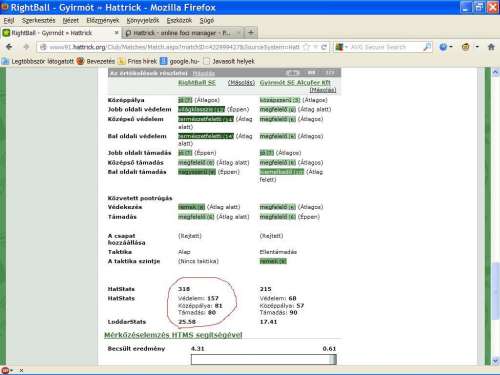Open the search engine selector dropdown

(341, 47)
